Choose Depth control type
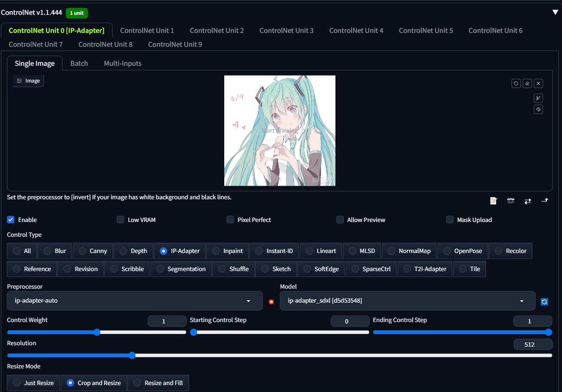Screen dimensions: 562x392 (x=133, y=251)
